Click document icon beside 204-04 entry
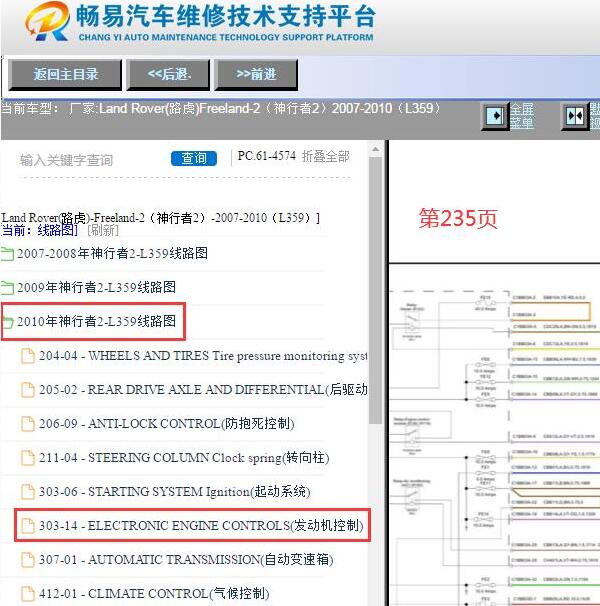 point(27,356)
